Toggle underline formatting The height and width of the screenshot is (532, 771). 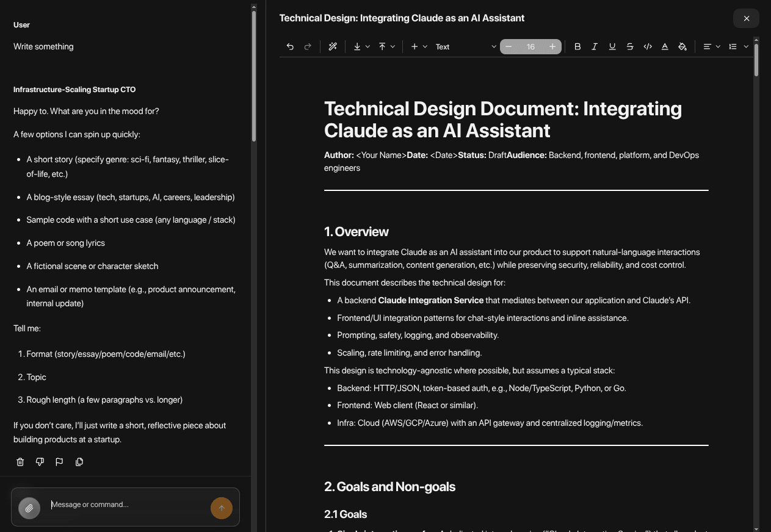[x=612, y=46]
